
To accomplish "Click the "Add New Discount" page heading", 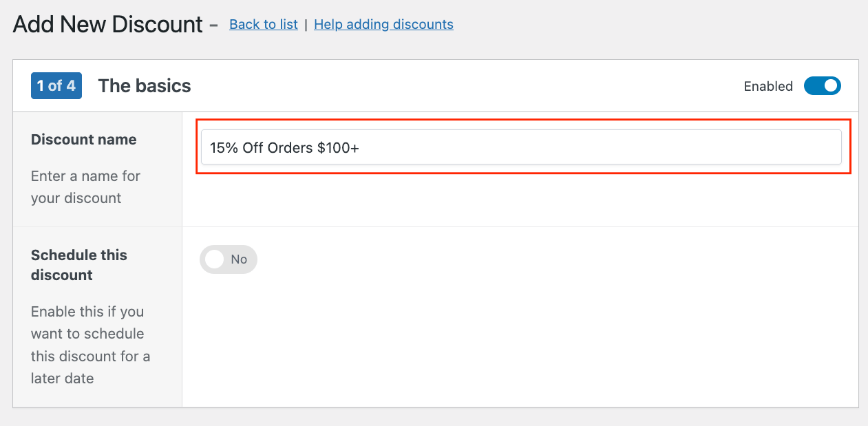I will coord(107,24).
